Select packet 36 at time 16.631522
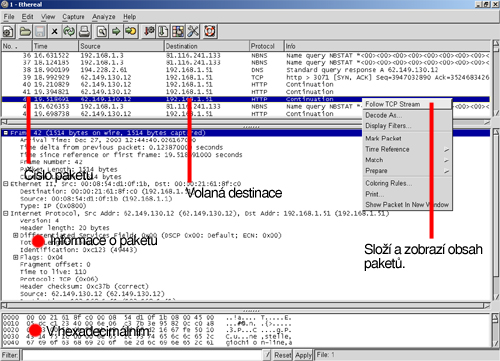This screenshot has height=361, width=500. (x=246, y=55)
